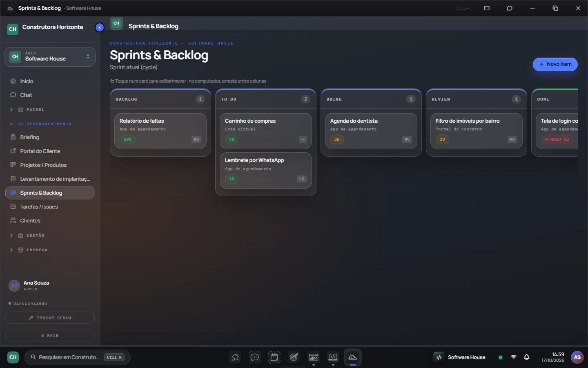Check the Wi-Fi status icon

coord(514,357)
